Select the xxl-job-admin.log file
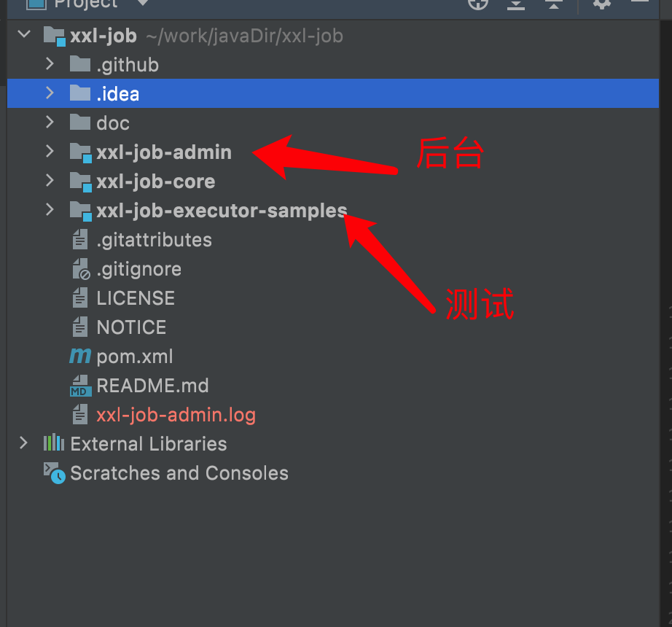 click(176, 415)
